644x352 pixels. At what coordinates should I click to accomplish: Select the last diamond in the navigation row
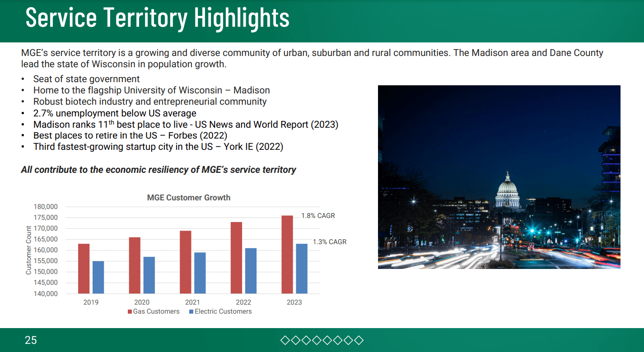pyautogui.click(x=359, y=340)
